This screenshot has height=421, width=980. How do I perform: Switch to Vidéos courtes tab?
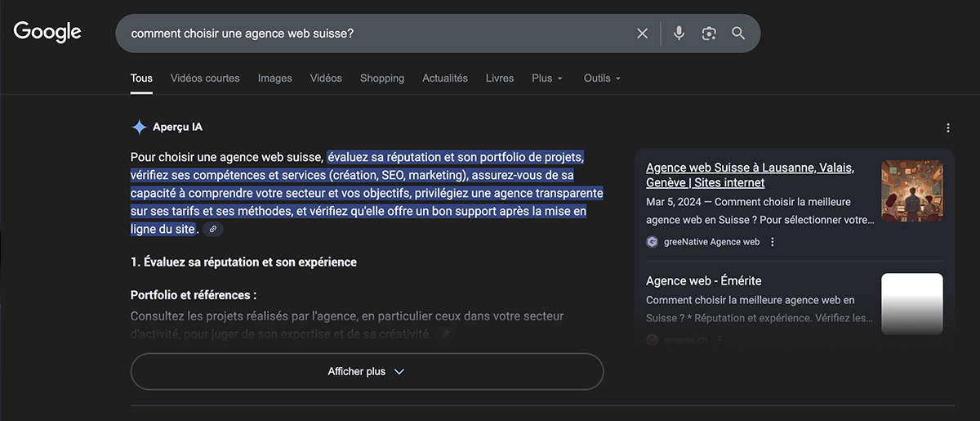(x=205, y=78)
